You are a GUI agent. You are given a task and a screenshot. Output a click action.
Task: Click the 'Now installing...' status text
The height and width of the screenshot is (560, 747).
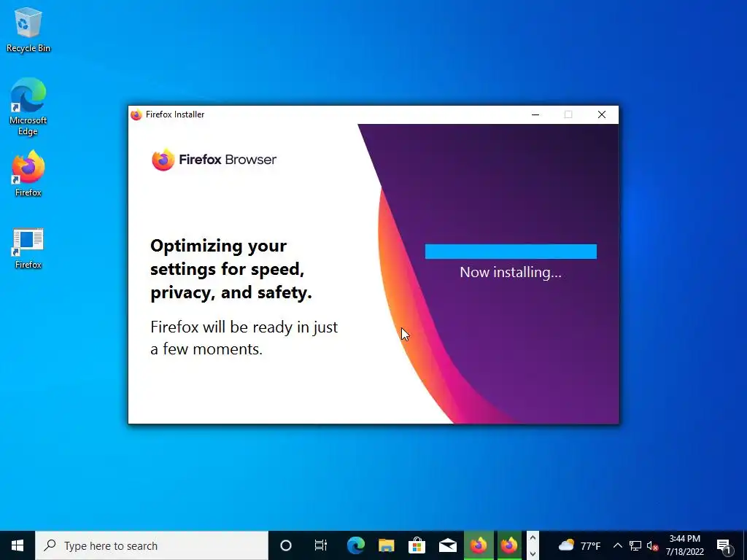coord(511,273)
